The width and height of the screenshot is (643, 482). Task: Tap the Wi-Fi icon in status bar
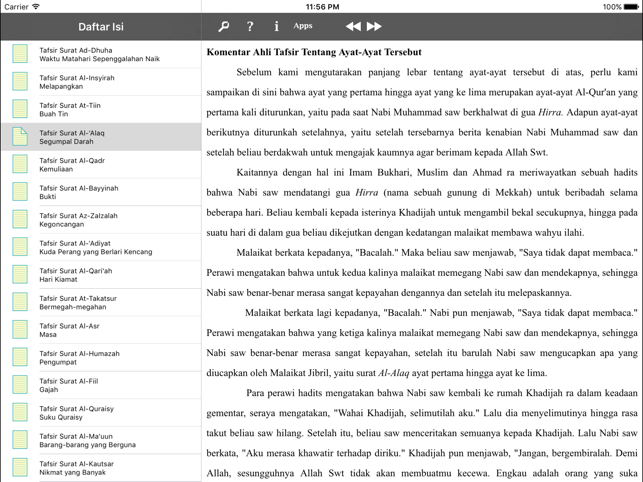36,7
